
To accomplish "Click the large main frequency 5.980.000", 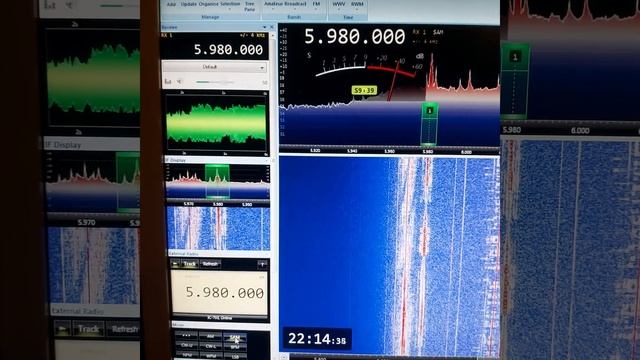I will (x=354, y=37).
